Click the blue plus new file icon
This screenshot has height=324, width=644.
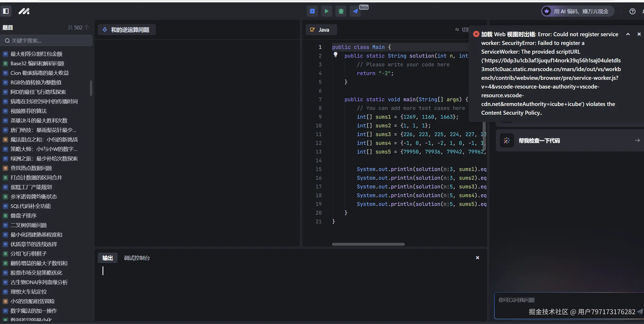pyautogui.click(x=312, y=11)
